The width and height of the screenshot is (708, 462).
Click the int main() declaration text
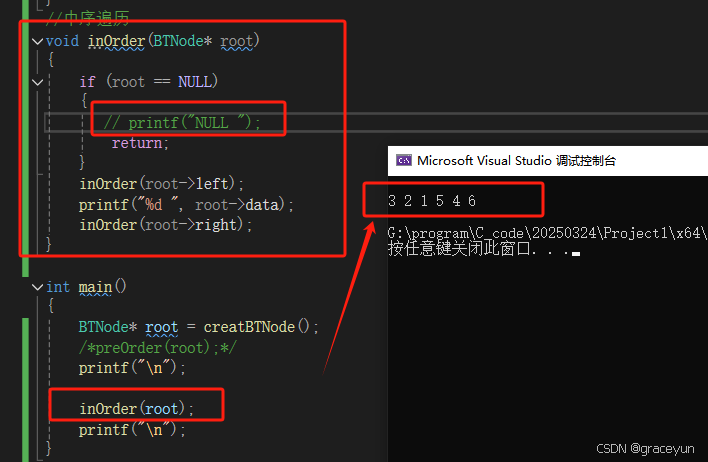(x=86, y=287)
